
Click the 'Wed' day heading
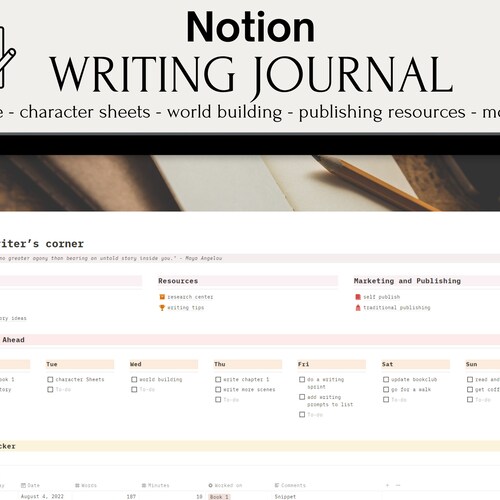tap(136, 364)
